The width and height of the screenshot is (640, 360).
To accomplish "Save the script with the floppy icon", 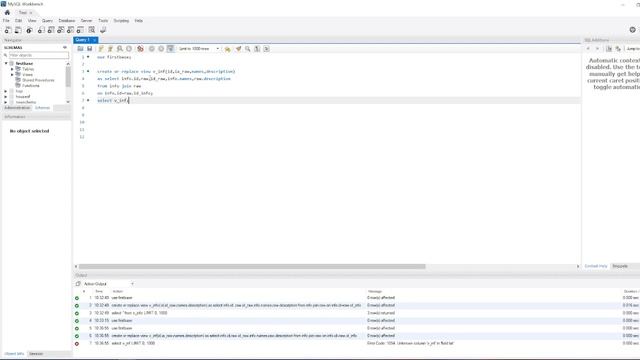I will click(x=89, y=49).
